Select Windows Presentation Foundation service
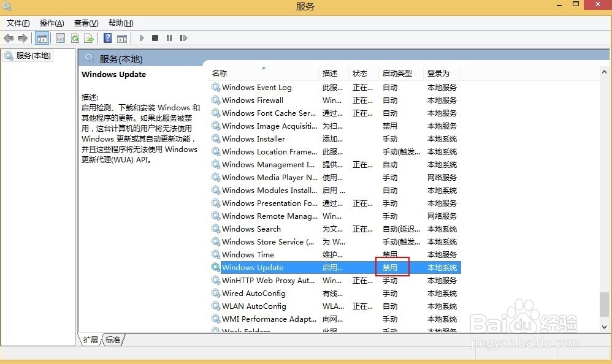Image resolution: width=612 pixels, height=364 pixels. tap(335, 203)
